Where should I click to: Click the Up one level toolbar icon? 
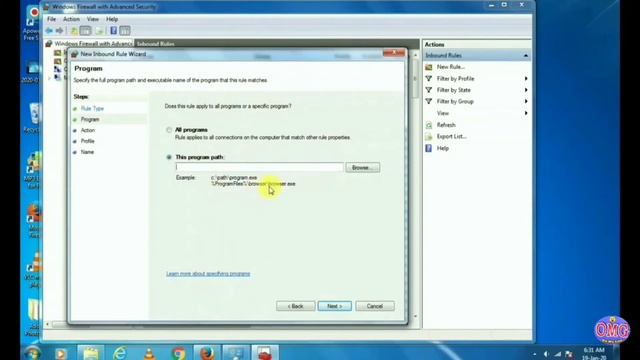[x=74, y=31]
